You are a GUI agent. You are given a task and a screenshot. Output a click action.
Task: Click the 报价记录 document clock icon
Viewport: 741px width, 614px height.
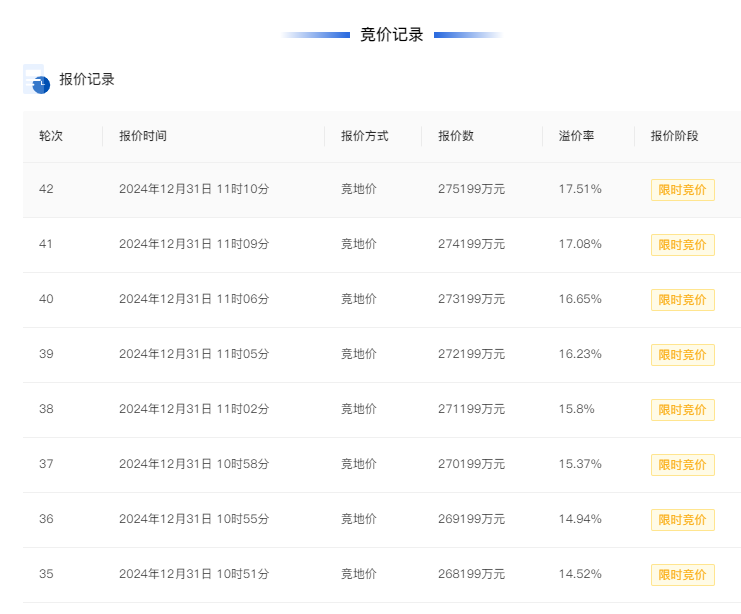coord(36,79)
